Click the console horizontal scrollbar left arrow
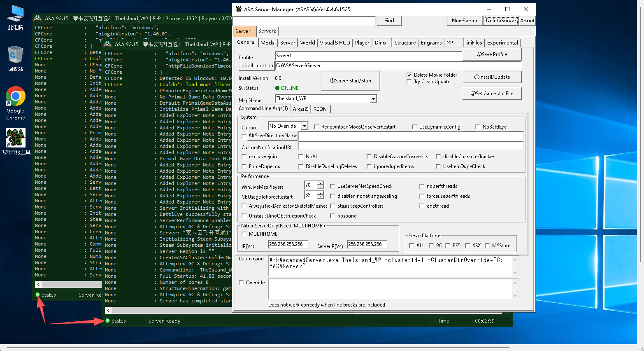This screenshot has height=351, width=644. [108, 310]
